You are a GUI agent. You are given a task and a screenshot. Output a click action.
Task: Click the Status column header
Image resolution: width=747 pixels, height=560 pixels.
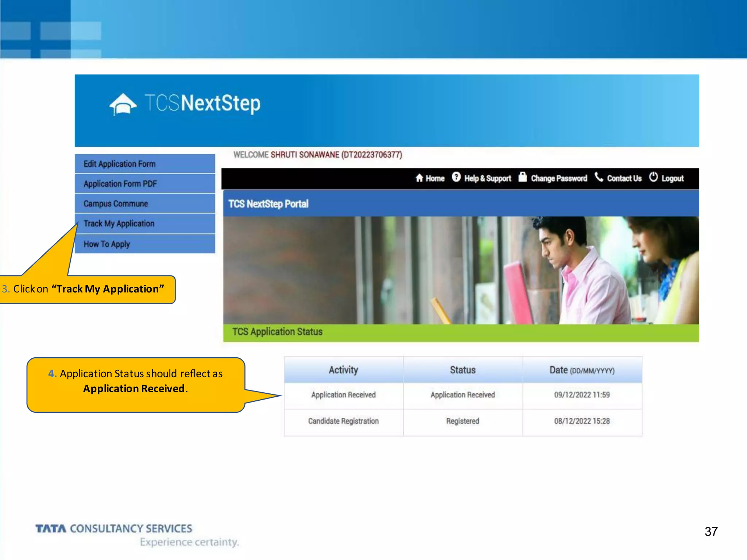point(462,370)
